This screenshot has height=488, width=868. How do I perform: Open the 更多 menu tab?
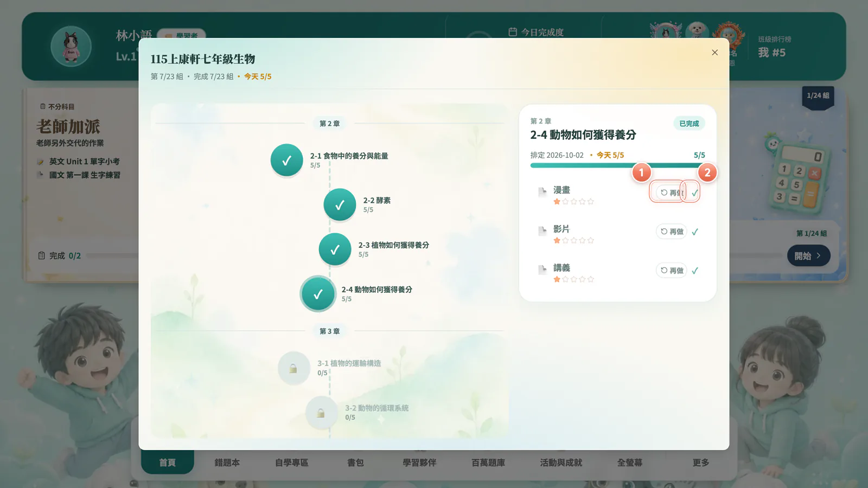click(700, 463)
